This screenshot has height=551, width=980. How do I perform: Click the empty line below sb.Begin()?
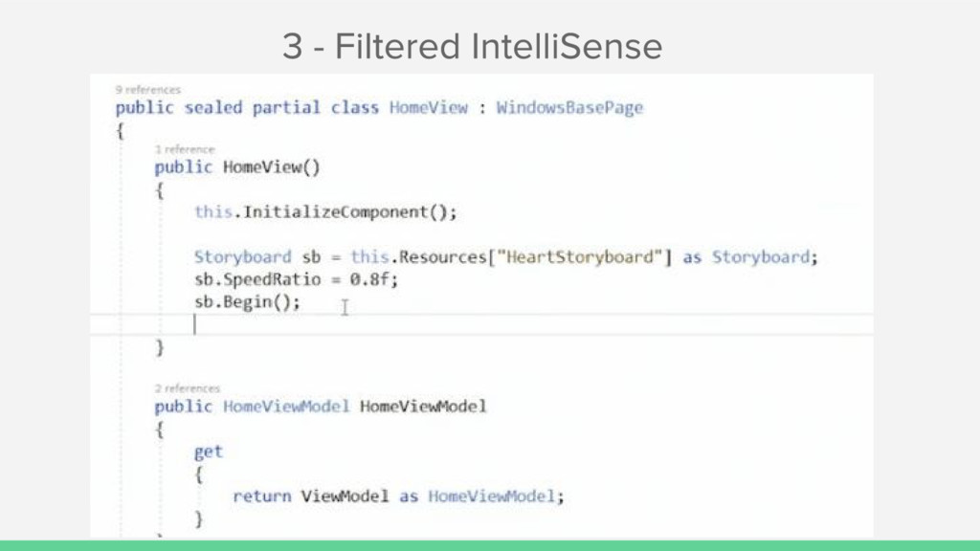(383, 324)
